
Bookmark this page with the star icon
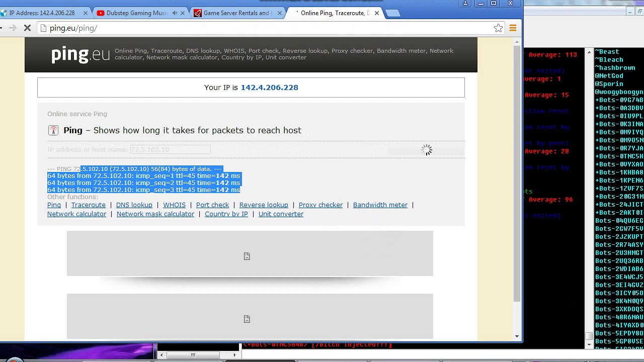[498, 28]
